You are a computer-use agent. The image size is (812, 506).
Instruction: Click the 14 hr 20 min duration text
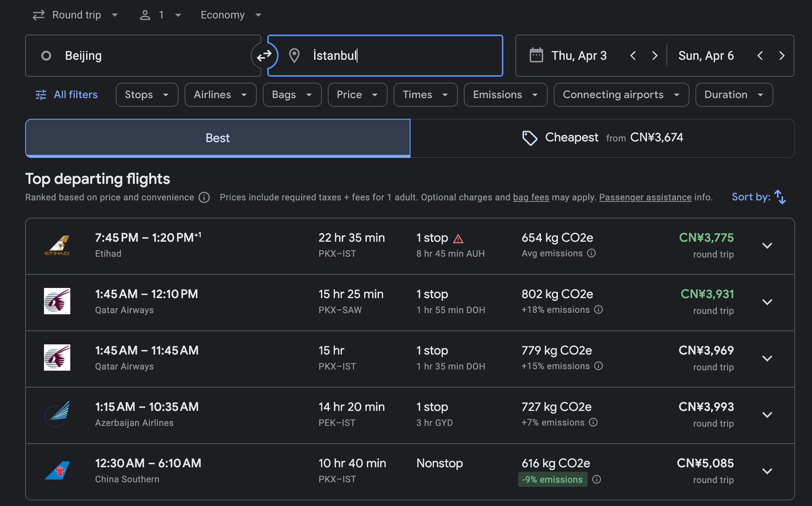(351, 407)
